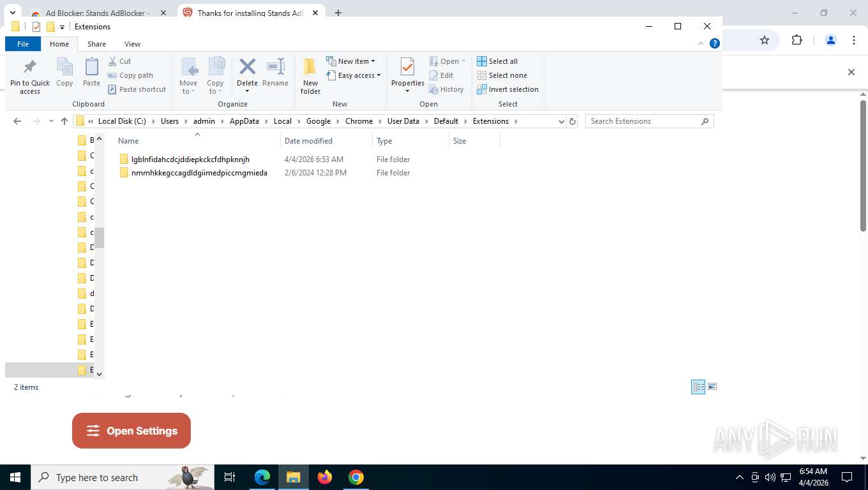Select folder lgblnfidahcdcjddiepkckcfdhpknnjh
The image size is (868, 490).
coord(190,160)
